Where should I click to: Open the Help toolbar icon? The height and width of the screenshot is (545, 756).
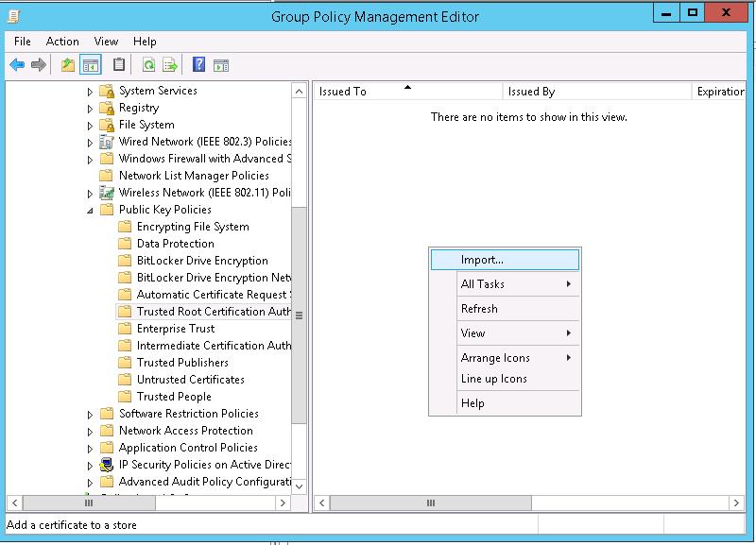(199, 64)
